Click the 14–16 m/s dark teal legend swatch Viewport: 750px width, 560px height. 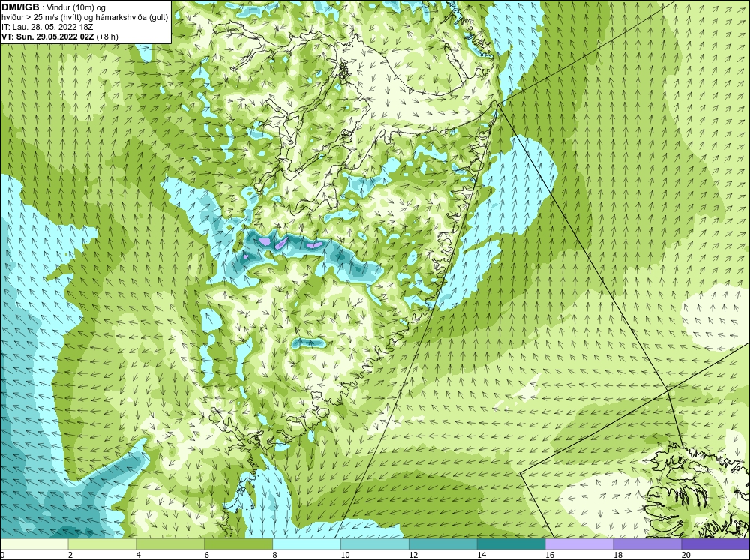pyautogui.click(x=511, y=544)
